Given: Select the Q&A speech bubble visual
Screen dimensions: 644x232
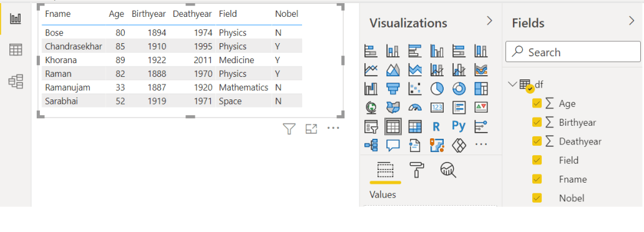Looking at the screenshot, I should pos(393,145).
